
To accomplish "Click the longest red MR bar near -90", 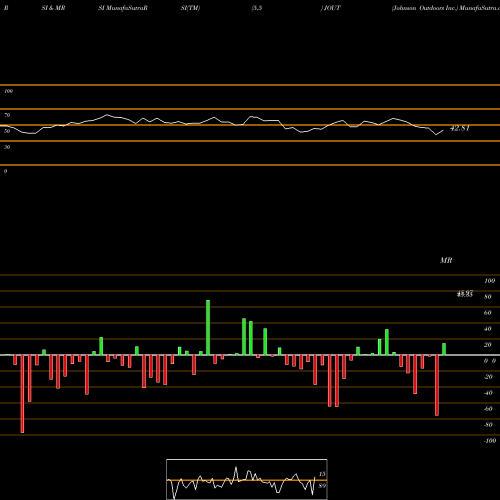I will (x=22, y=394).
